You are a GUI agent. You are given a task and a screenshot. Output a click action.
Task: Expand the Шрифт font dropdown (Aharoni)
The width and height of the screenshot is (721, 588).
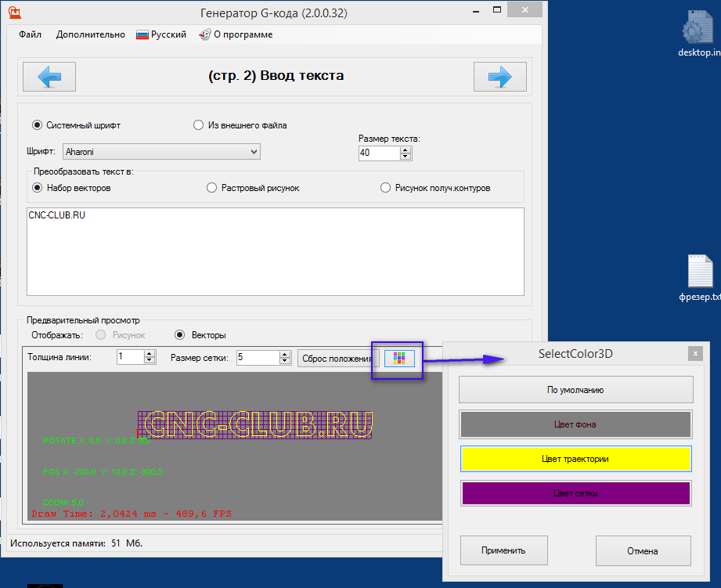254,152
